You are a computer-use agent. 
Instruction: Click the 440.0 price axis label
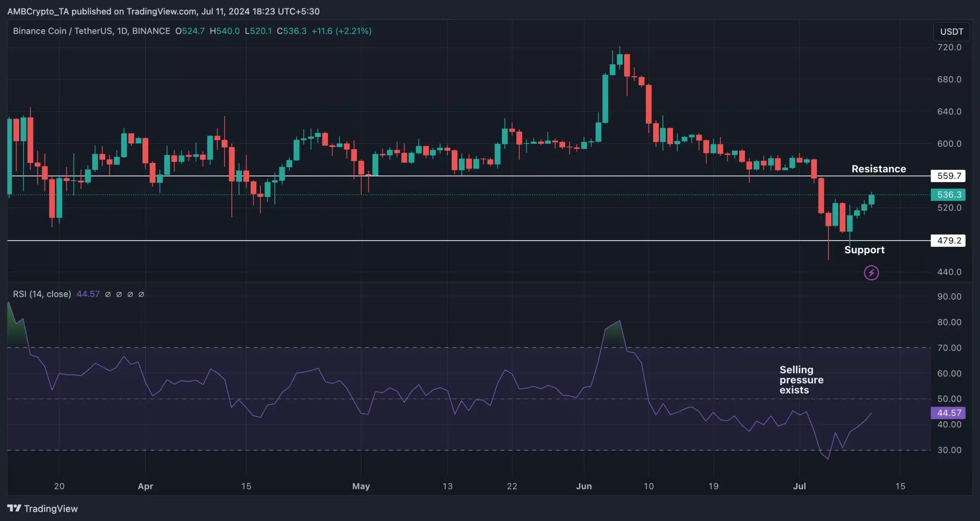[949, 272]
